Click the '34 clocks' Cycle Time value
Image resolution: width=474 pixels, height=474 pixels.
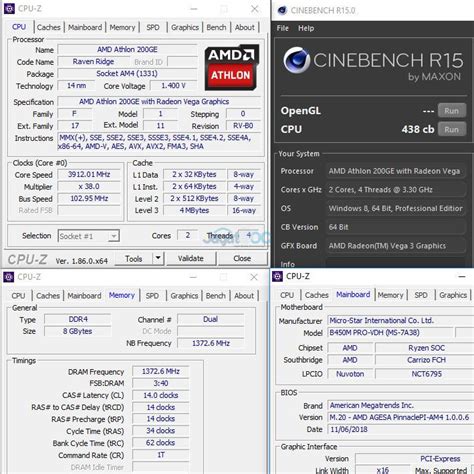tap(161, 431)
